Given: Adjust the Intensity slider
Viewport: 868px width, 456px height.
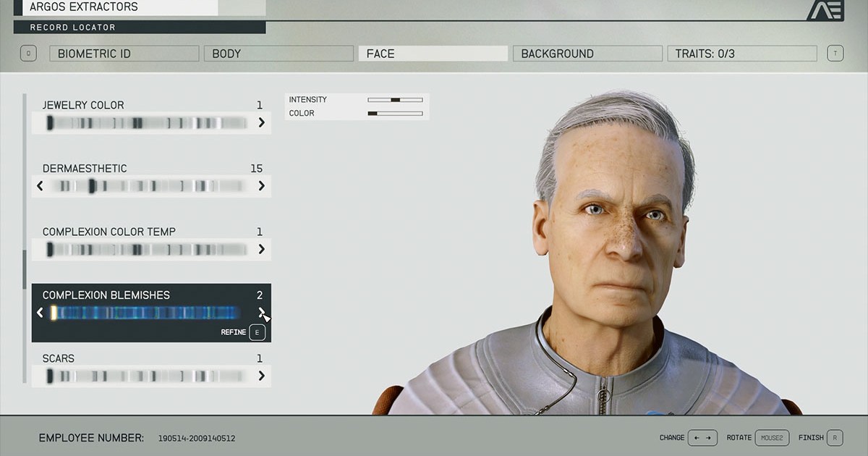Looking at the screenshot, I should (395, 99).
